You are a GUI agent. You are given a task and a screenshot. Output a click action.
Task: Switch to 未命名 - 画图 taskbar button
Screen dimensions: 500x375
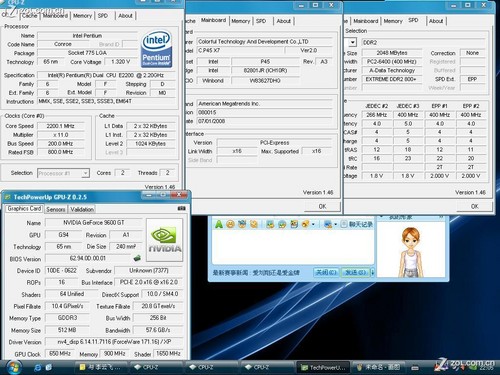378,367
